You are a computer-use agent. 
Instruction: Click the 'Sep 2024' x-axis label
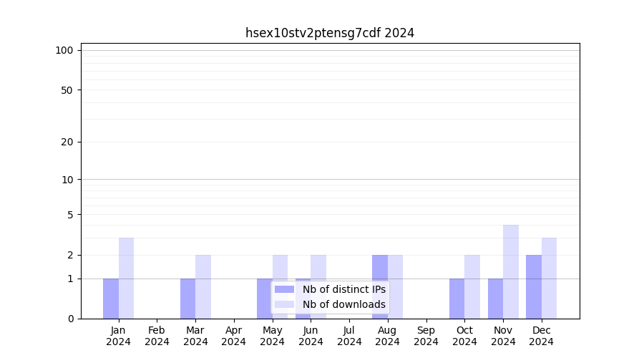(426, 336)
